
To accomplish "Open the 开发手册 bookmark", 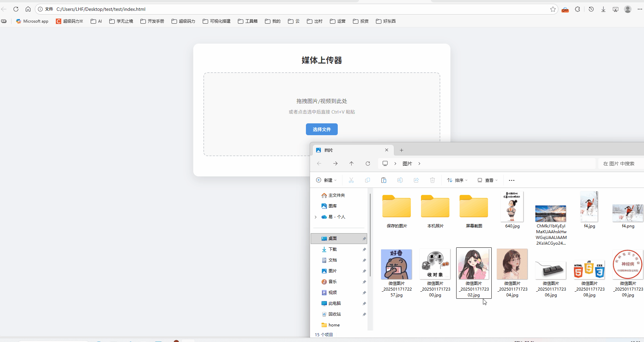I will [152, 21].
